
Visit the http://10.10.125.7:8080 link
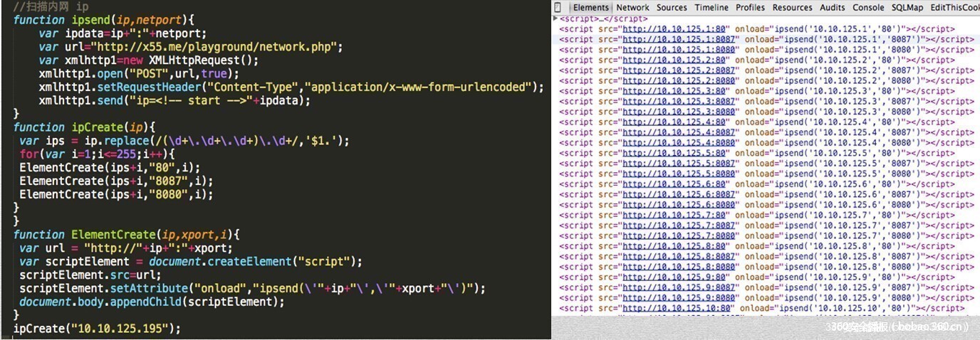coord(679,235)
